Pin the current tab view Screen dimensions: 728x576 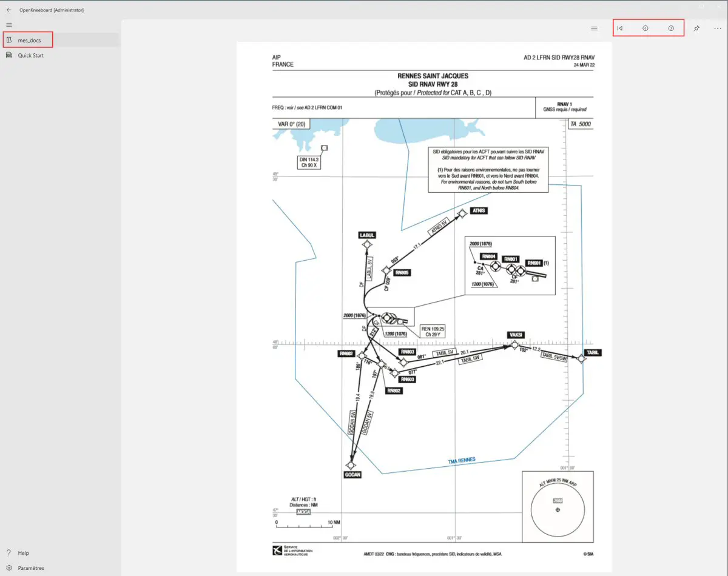tap(697, 28)
